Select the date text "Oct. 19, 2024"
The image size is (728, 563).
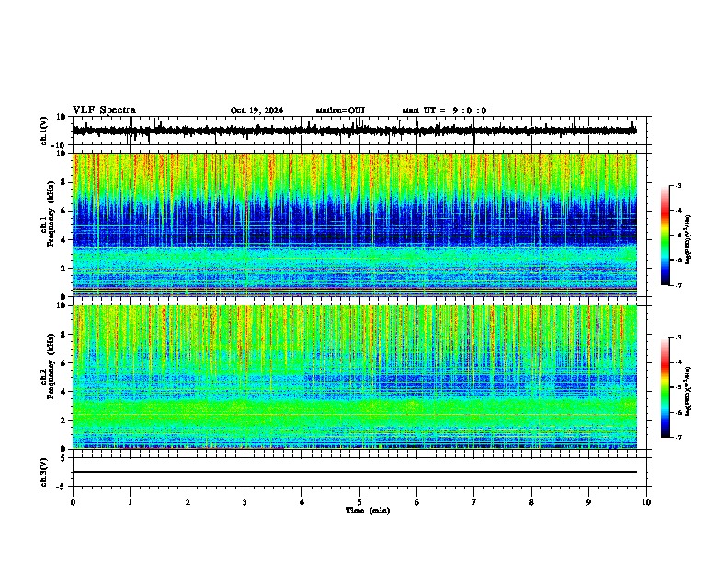coord(256,110)
